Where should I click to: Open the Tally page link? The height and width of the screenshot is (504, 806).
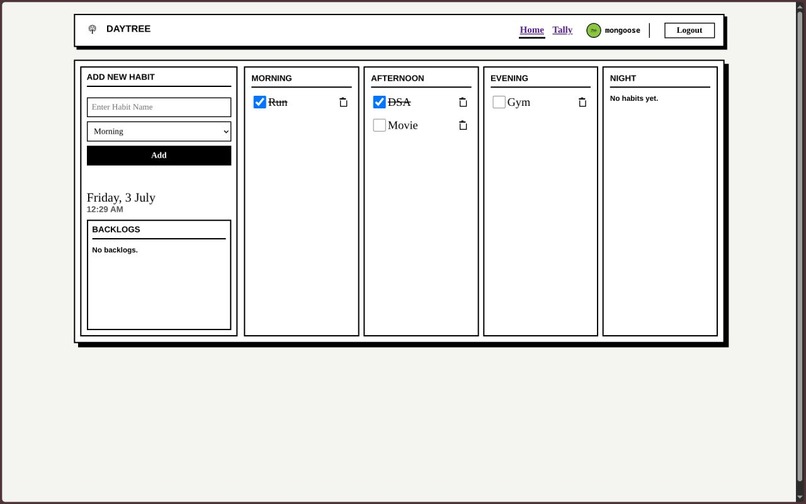tap(562, 30)
